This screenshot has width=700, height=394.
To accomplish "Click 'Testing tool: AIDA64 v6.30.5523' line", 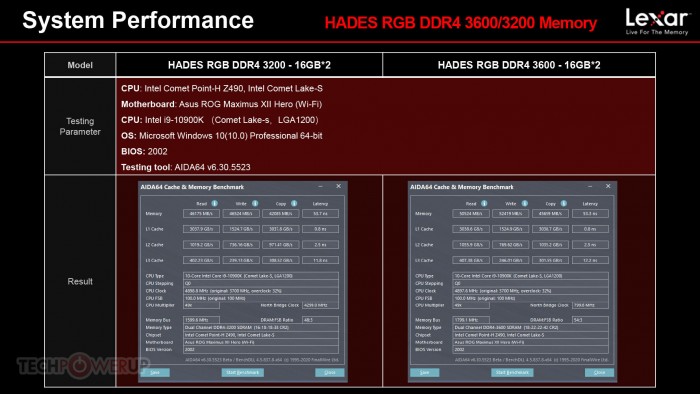I will click(x=186, y=167).
